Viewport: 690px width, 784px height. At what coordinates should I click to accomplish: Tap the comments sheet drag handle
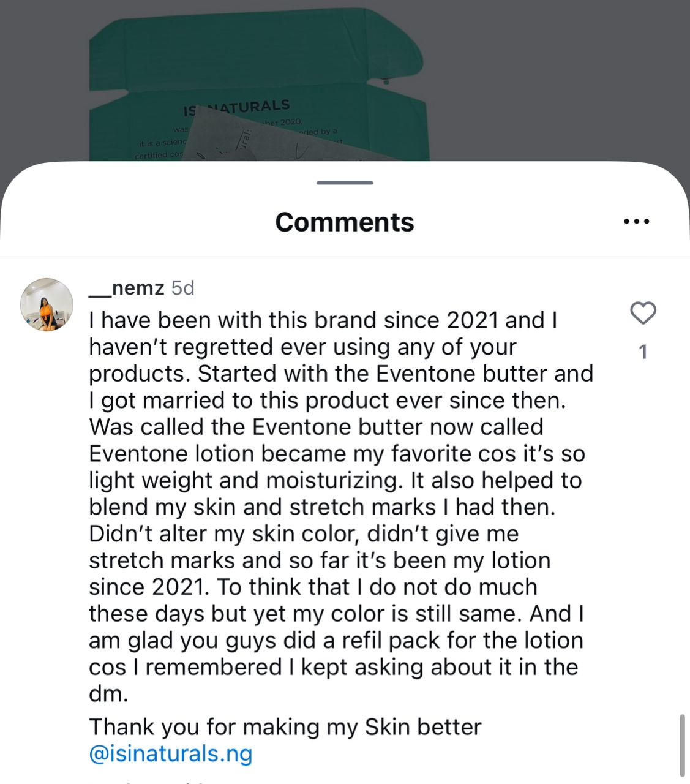[x=345, y=183]
